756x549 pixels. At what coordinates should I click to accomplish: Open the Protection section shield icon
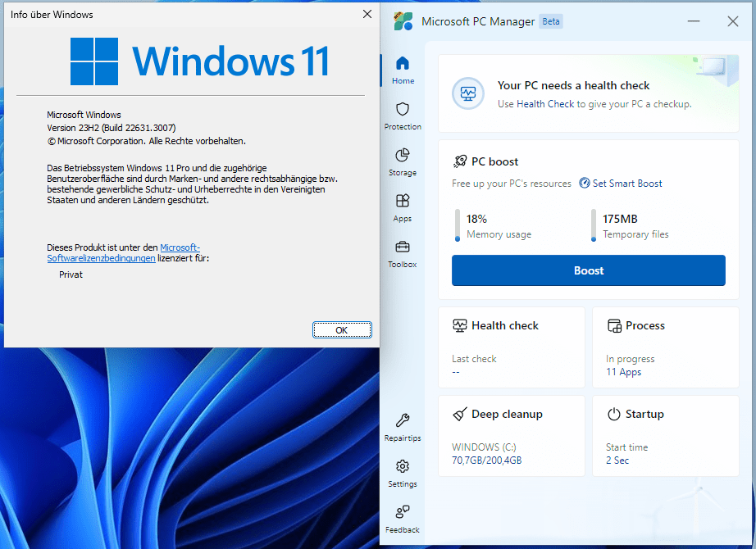pyautogui.click(x=403, y=110)
